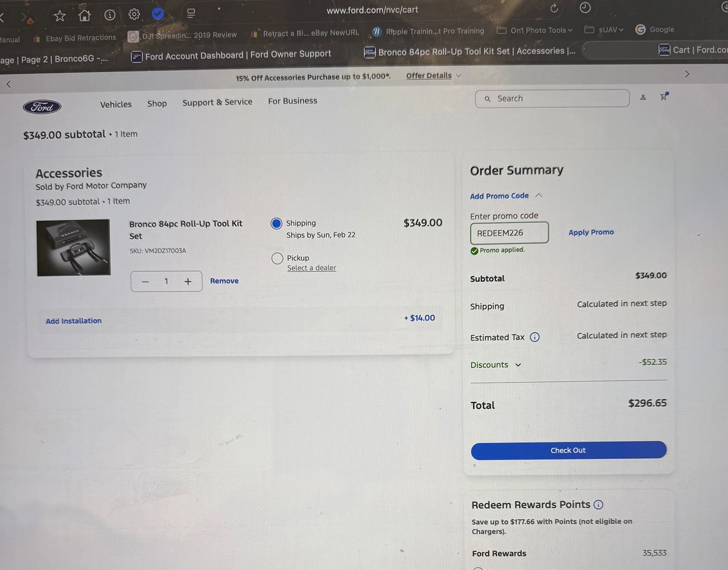This screenshot has width=728, height=570.
Task: Collapse the Add Promo Code section
Action: pyautogui.click(x=506, y=196)
